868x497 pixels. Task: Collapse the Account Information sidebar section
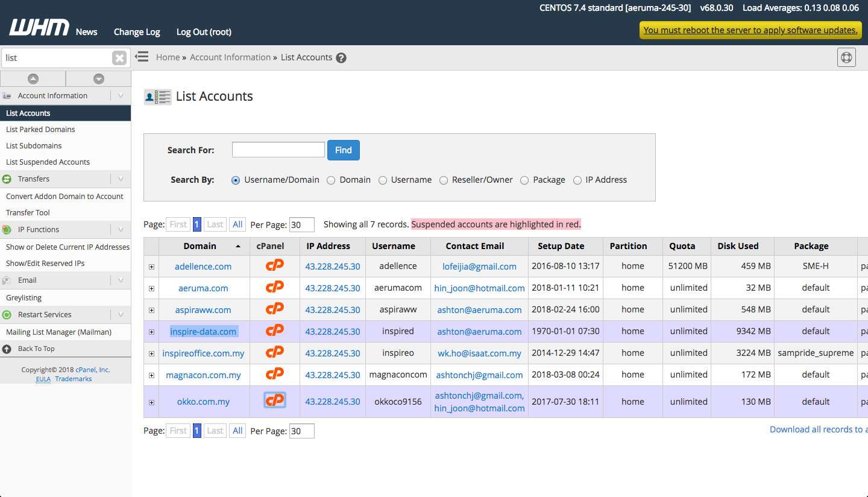(121, 95)
